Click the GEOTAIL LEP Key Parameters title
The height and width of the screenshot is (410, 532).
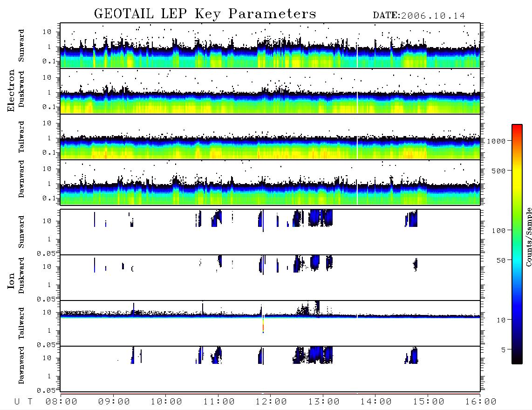[x=205, y=14]
